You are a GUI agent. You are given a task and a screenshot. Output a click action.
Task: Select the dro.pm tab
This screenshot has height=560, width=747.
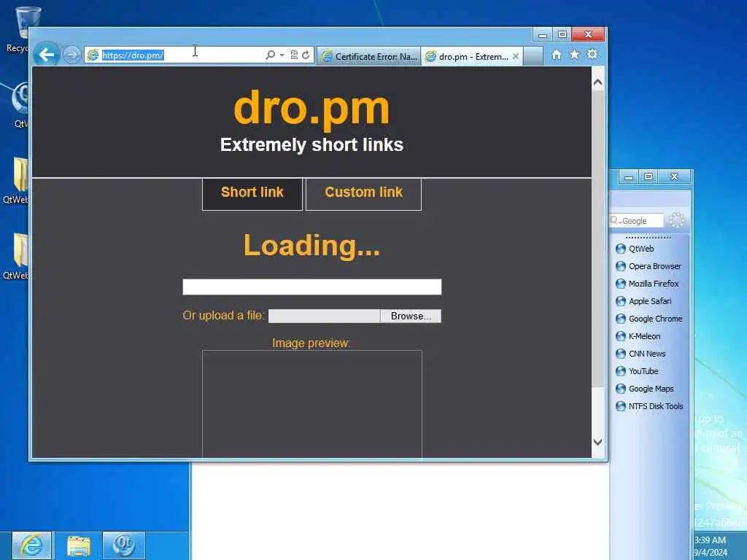(x=467, y=56)
